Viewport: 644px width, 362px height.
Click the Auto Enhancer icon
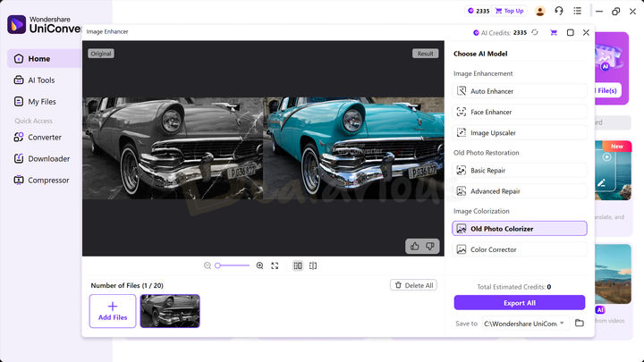[462, 91]
